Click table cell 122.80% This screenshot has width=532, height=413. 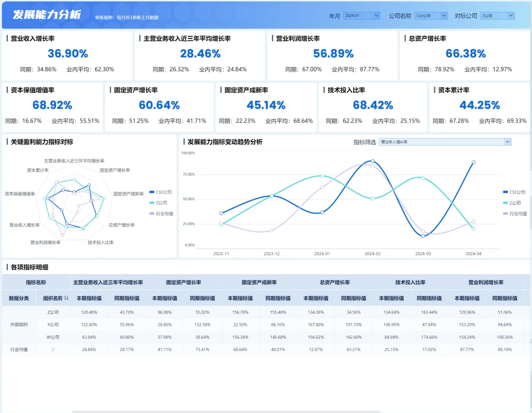click(89, 324)
